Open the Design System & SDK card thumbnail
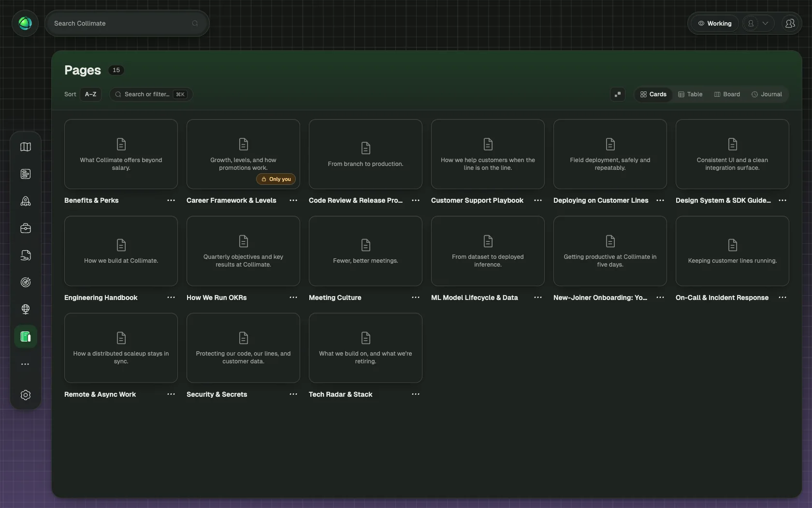The image size is (812, 508). (x=732, y=154)
